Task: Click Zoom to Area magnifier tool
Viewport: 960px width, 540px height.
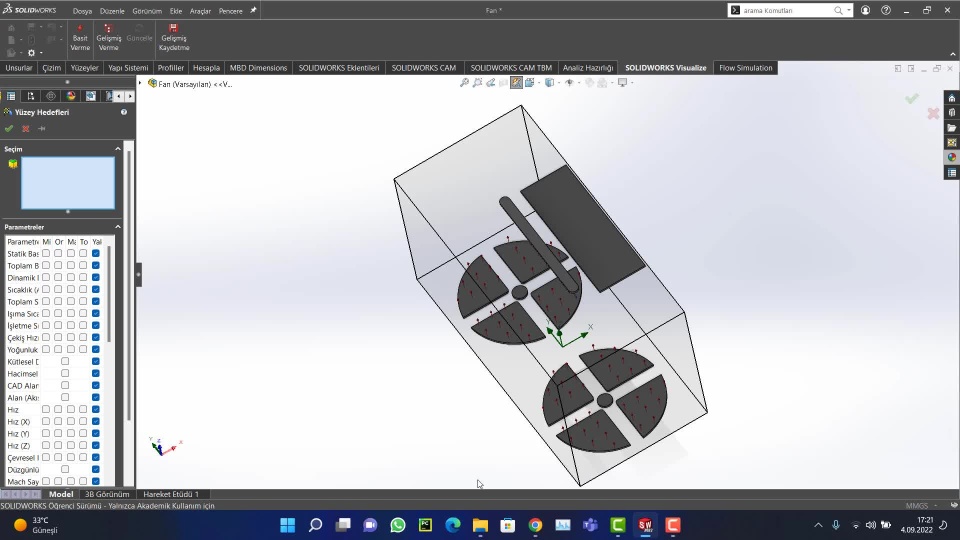Action: (478, 83)
